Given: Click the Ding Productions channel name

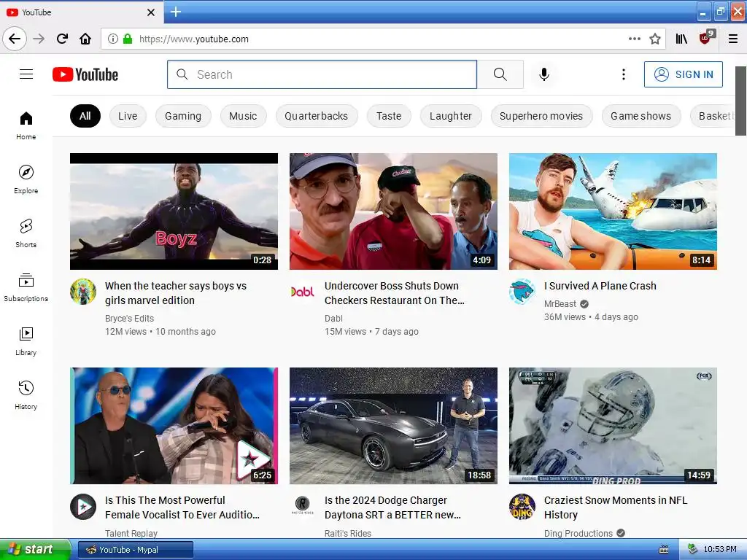Looking at the screenshot, I should coord(578,533).
